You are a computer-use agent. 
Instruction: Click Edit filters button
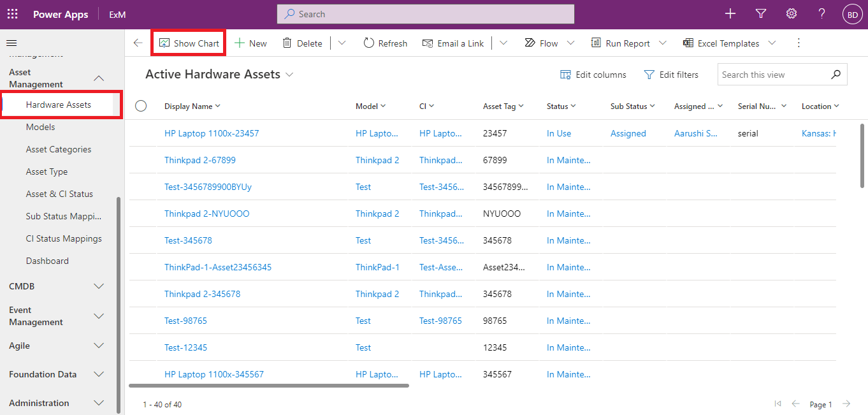[x=671, y=75]
